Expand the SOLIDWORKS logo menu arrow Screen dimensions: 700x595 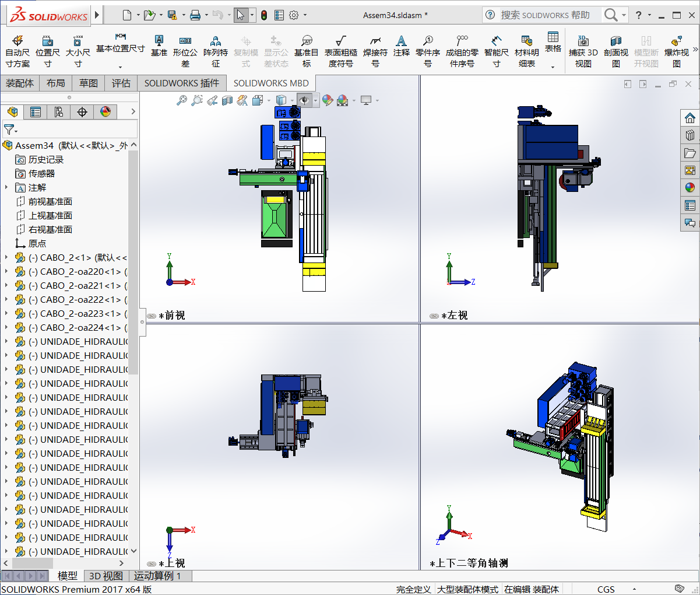tap(97, 15)
